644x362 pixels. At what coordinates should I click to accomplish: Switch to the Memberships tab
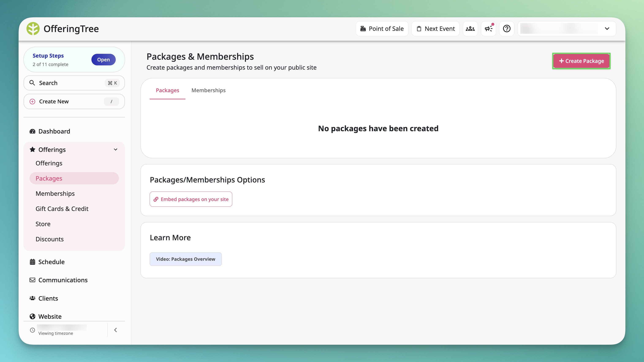pyautogui.click(x=208, y=90)
